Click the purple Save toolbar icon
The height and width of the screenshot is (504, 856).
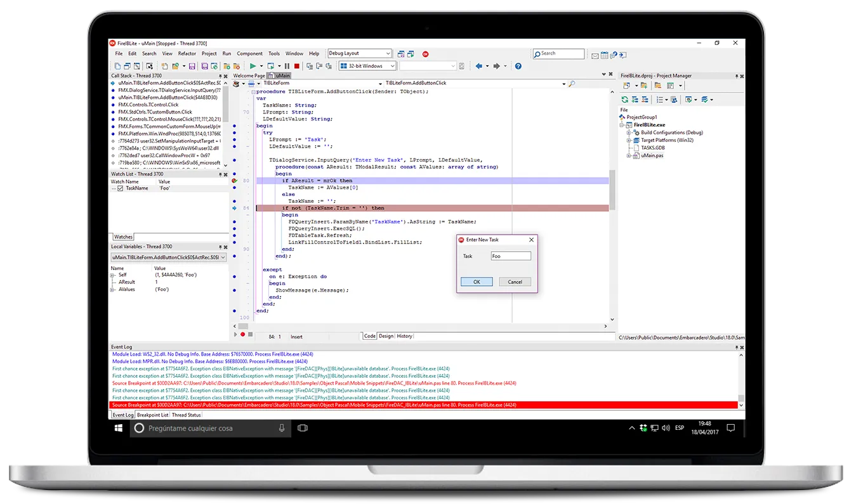[x=192, y=66]
